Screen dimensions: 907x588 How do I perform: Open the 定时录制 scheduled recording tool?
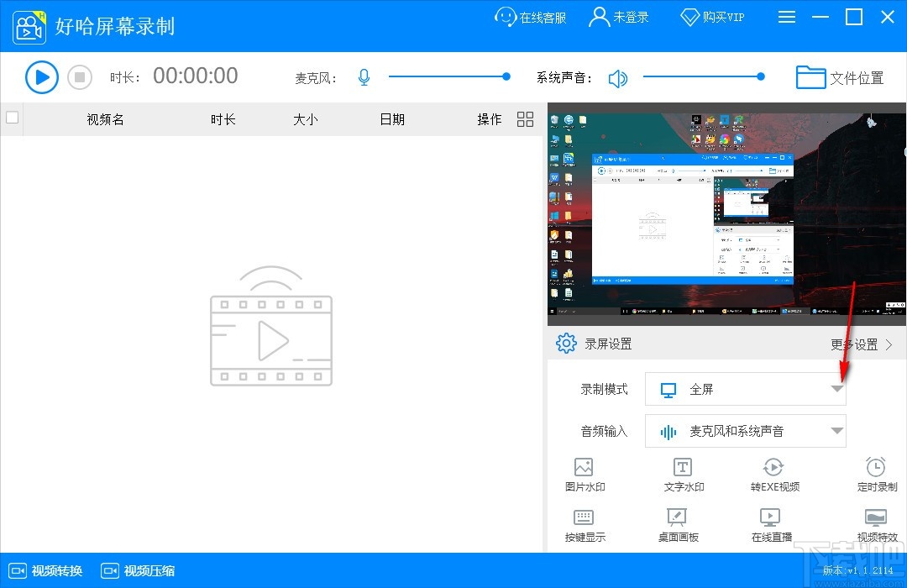[x=876, y=473]
